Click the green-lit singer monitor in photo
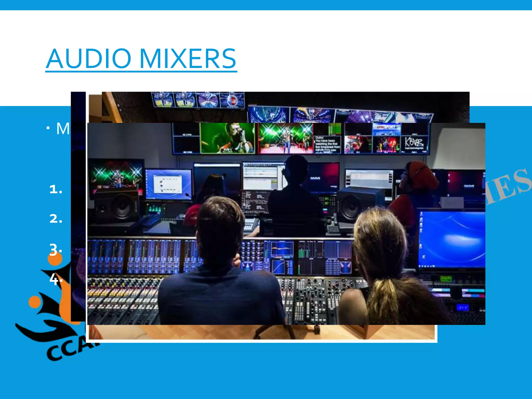532x399 pixels. coord(227,138)
